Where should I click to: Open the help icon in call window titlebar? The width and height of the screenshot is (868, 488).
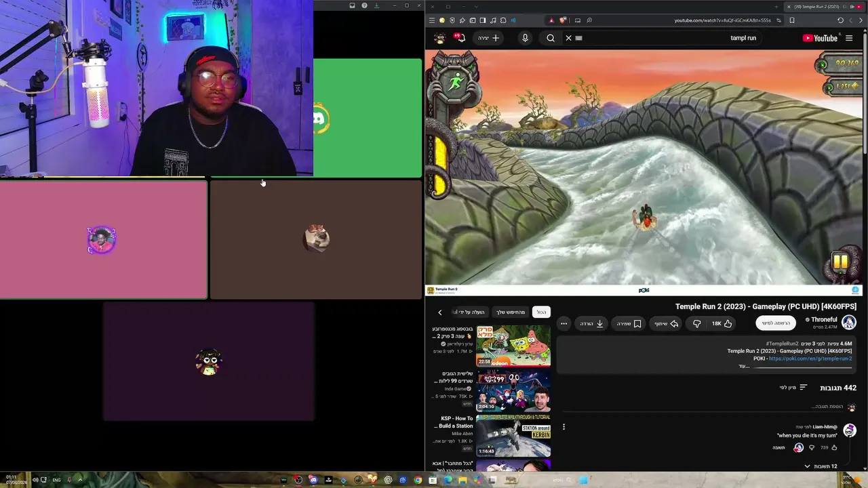(x=364, y=5)
